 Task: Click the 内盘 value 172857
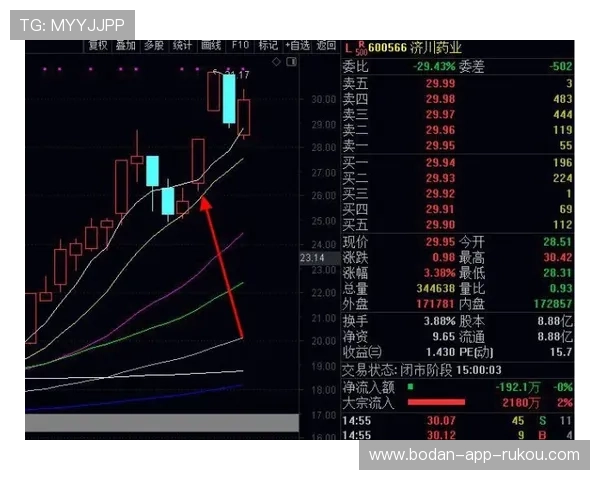click(553, 304)
